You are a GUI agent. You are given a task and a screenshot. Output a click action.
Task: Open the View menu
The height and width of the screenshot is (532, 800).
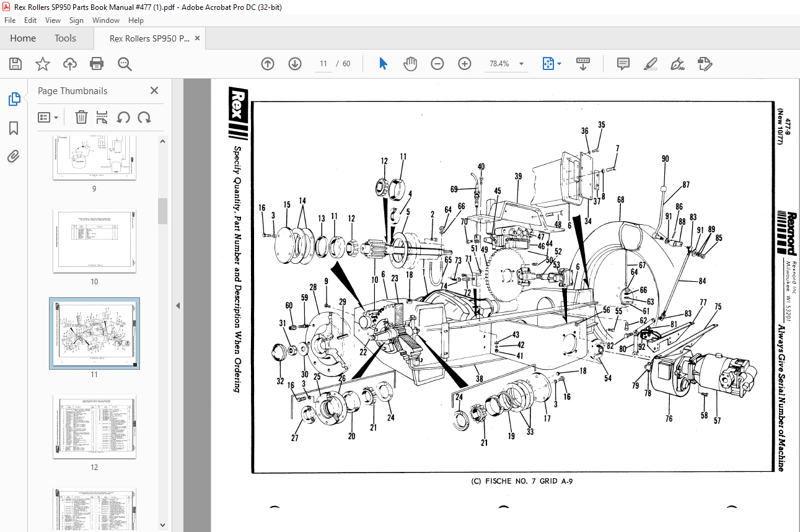coord(53,20)
